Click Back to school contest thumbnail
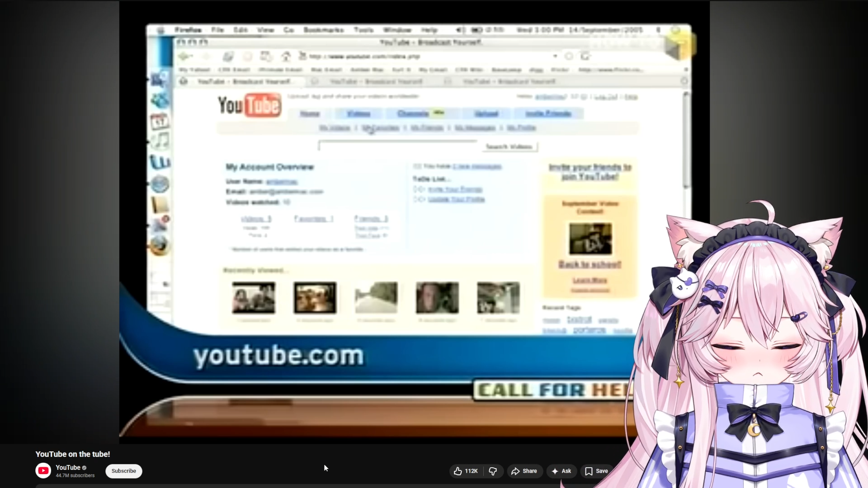This screenshot has width=868, height=488. coord(590,239)
